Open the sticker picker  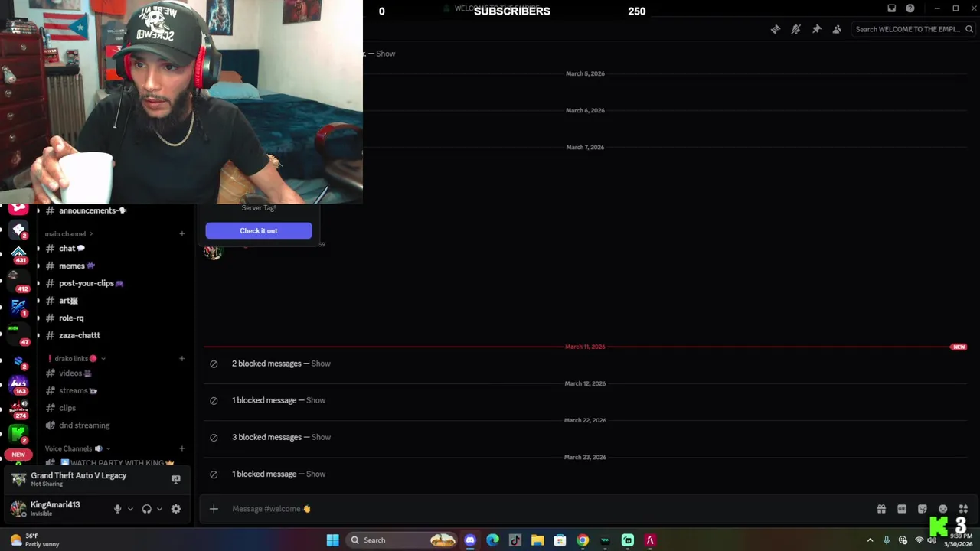[923, 509]
